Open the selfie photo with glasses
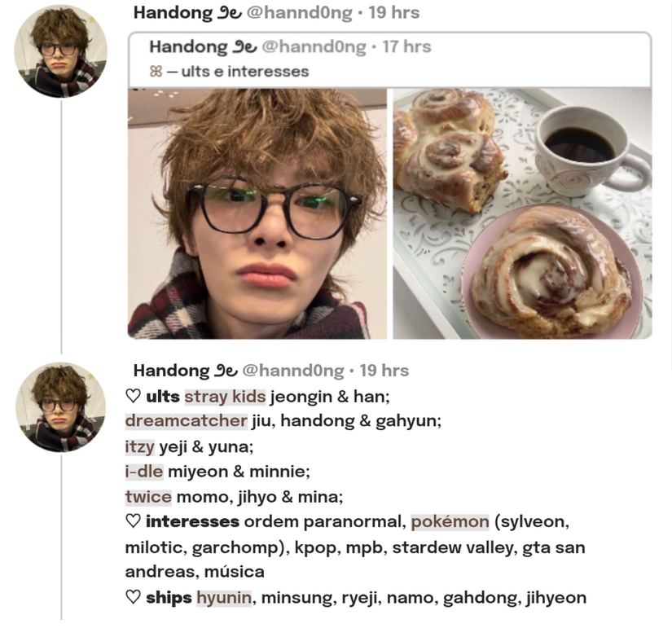 pos(257,213)
